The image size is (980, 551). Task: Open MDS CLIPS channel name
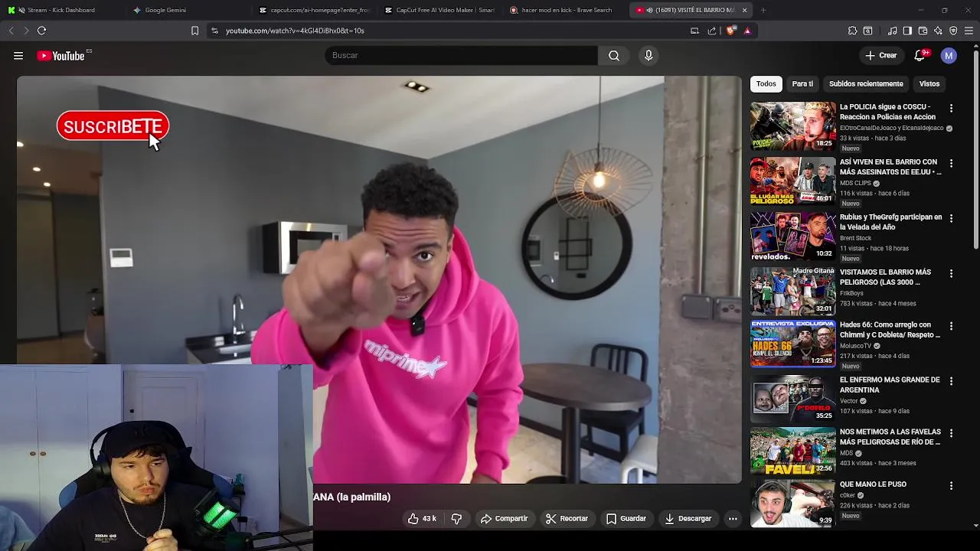tap(855, 184)
